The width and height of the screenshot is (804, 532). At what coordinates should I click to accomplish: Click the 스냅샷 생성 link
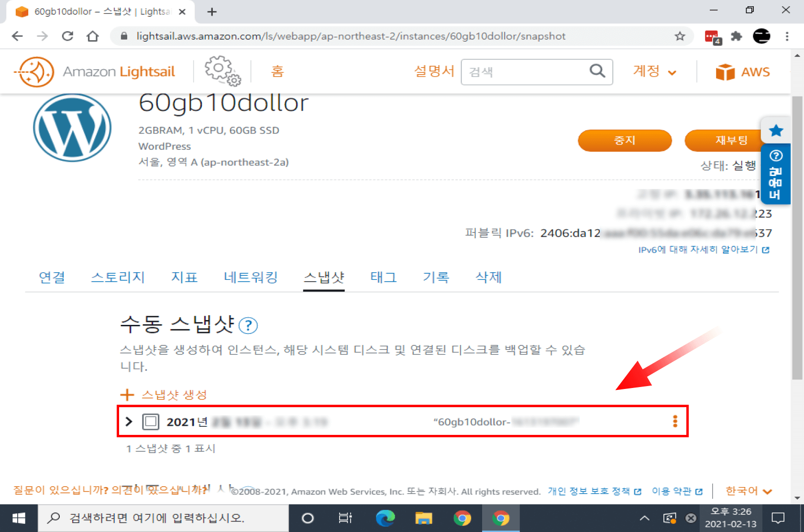click(174, 395)
